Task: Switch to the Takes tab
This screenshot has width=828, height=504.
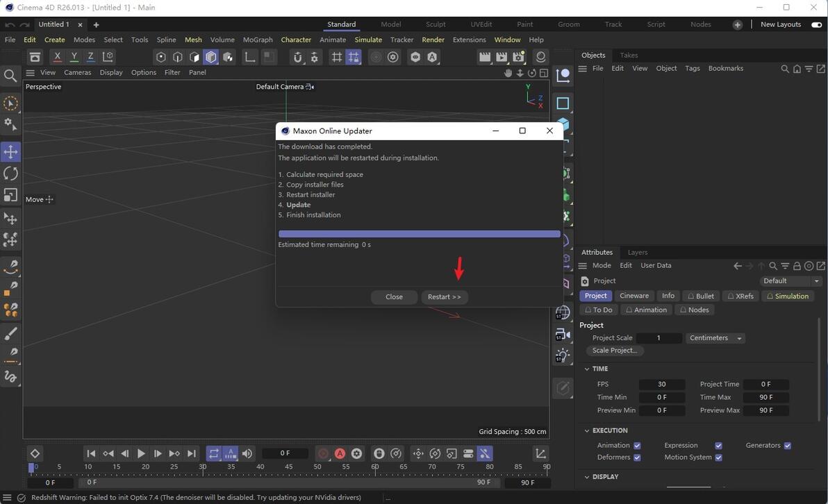Action: (x=629, y=55)
